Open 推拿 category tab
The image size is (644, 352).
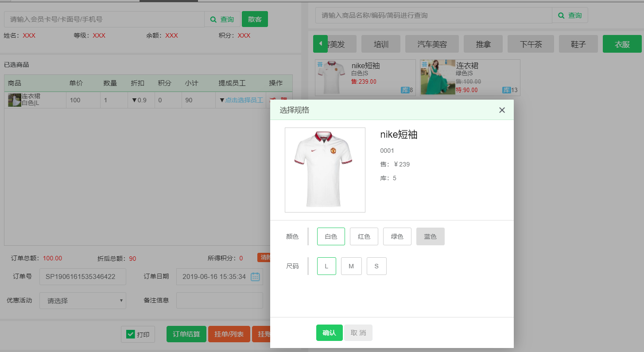click(x=483, y=44)
